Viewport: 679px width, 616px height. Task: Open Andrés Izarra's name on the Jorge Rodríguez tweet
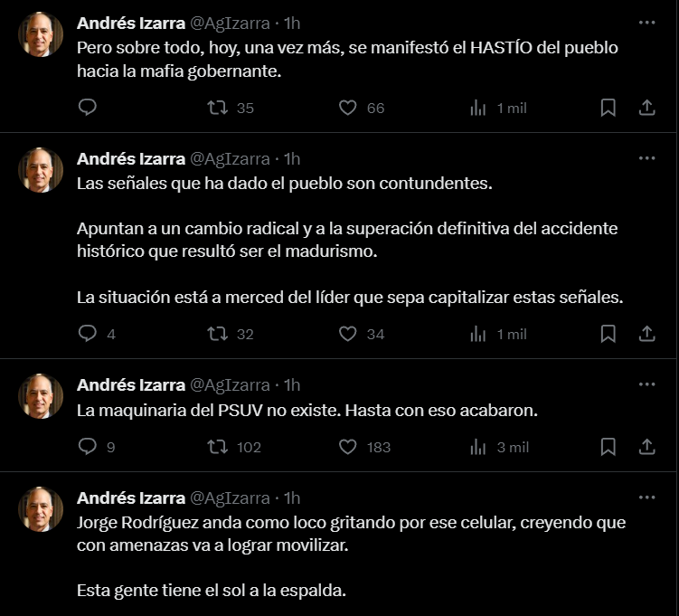point(131,498)
